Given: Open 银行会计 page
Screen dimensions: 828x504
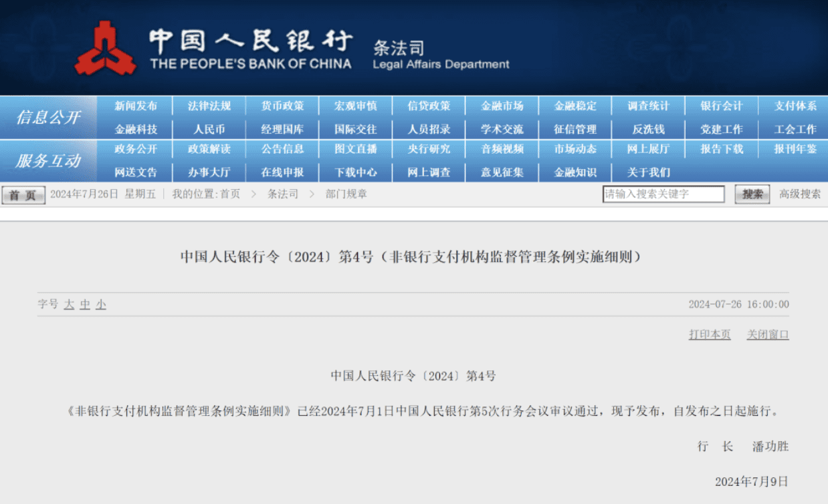Looking at the screenshot, I should pyautogui.click(x=722, y=106).
